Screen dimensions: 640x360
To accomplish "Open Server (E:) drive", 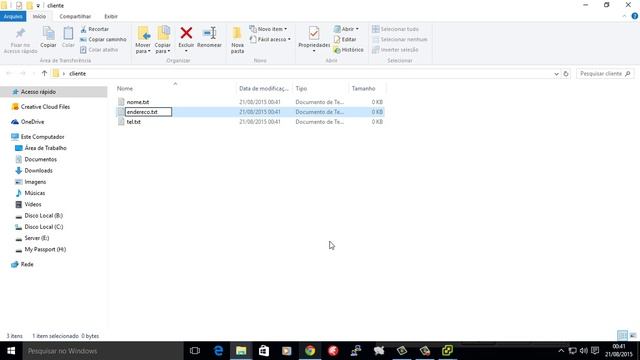I will (37, 238).
